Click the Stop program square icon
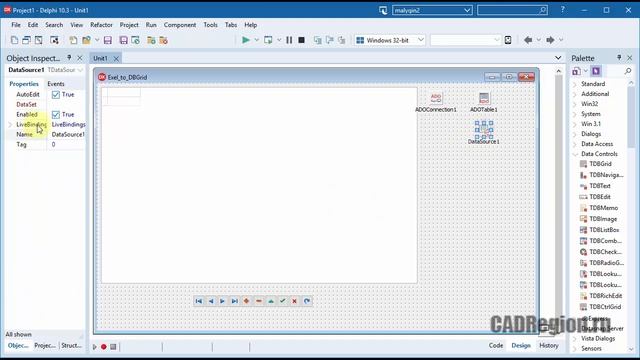 [x=301, y=40]
